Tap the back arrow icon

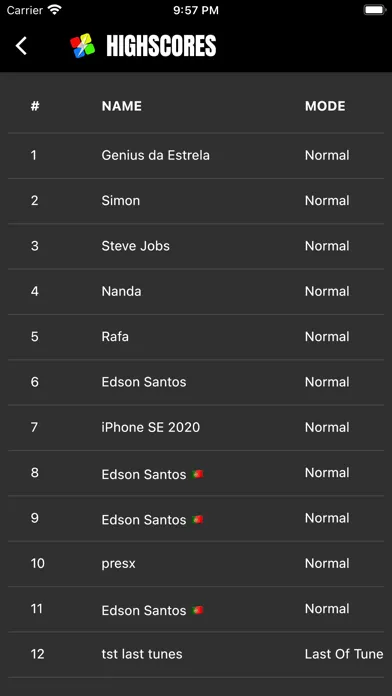click(x=21, y=46)
